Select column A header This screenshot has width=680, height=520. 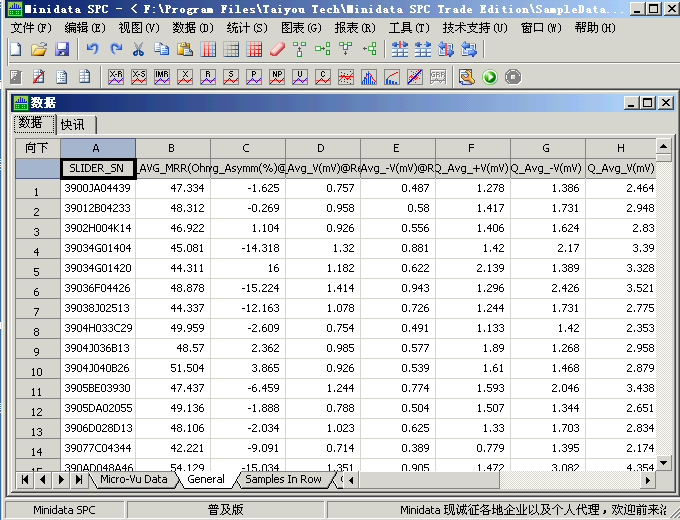point(96,148)
